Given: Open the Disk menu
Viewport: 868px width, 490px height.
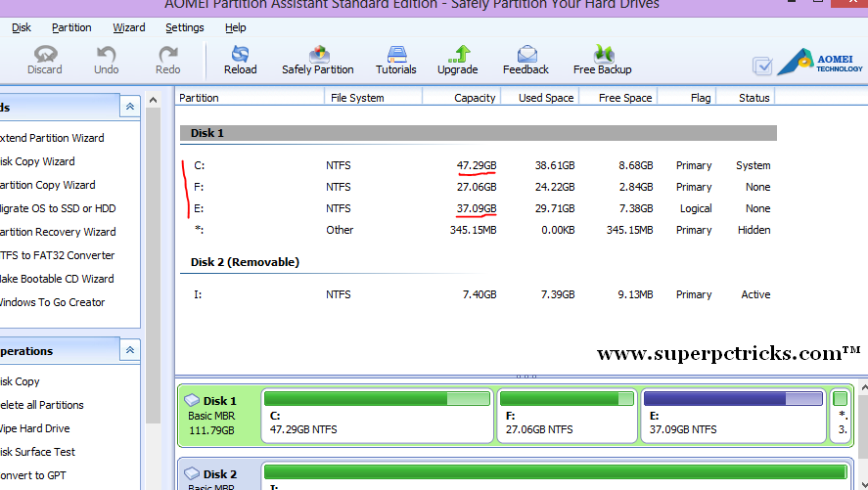Looking at the screenshot, I should coord(22,27).
